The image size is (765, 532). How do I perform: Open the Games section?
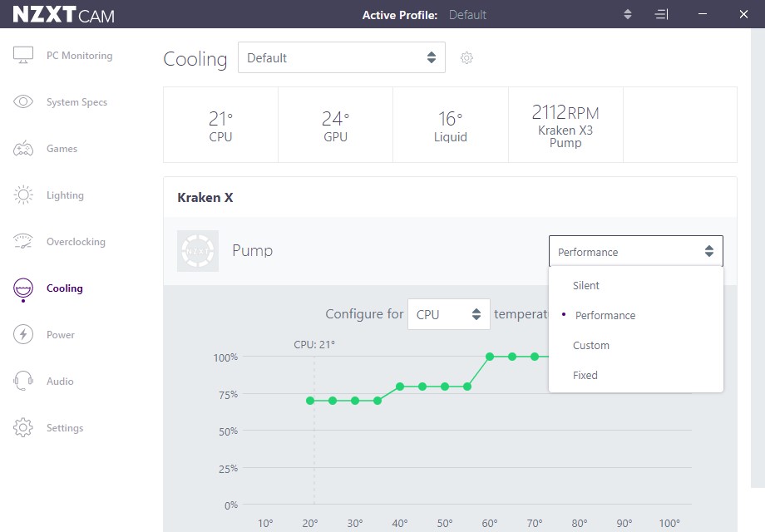[x=62, y=149]
